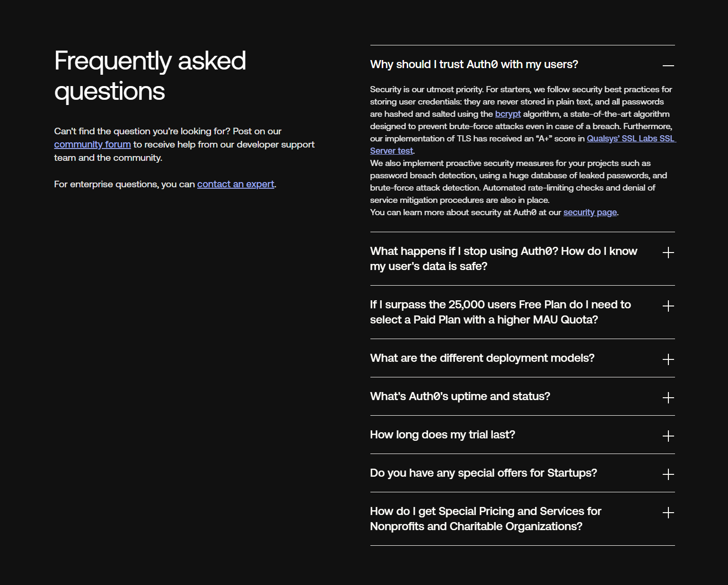Select the "Frequently asked questions" heading
728x585 pixels.
point(150,76)
